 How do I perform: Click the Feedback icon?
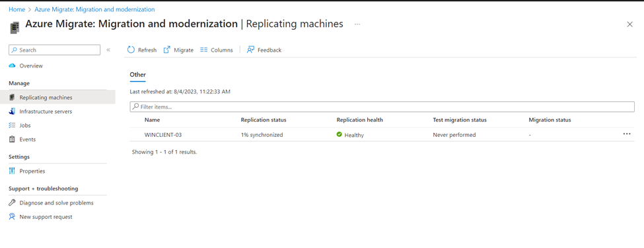tap(250, 50)
